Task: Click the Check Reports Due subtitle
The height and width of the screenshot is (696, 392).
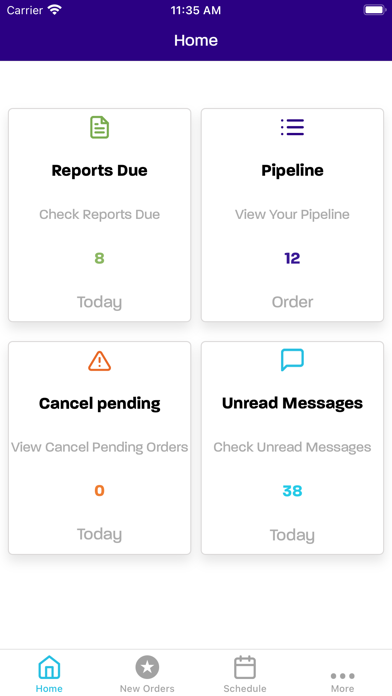Action: click(99, 214)
